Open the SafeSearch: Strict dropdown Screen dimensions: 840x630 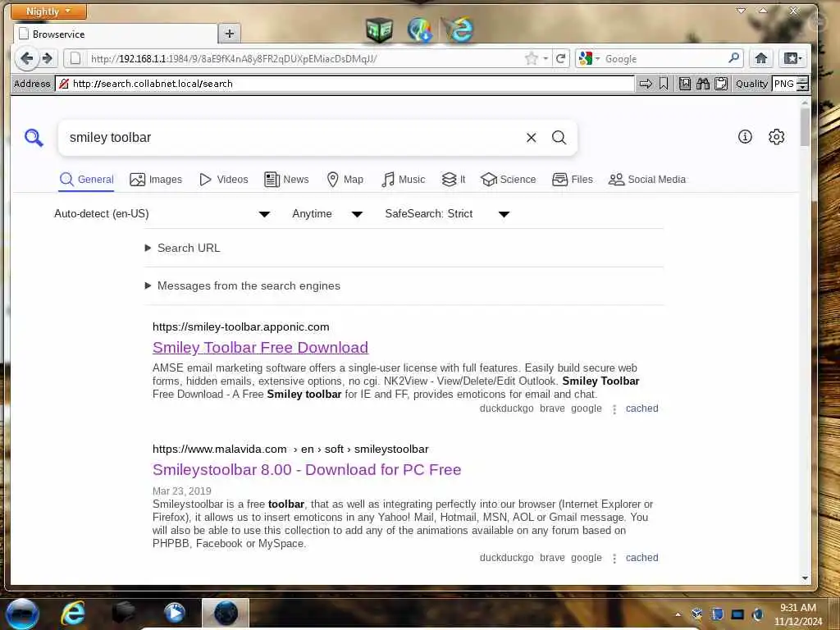pyautogui.click(x=447, y=214)
